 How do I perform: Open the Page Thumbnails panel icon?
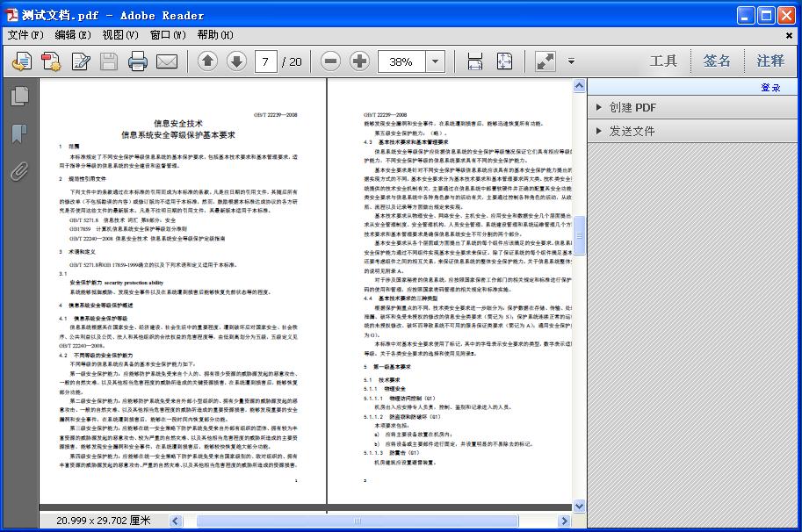coord(19,97)
